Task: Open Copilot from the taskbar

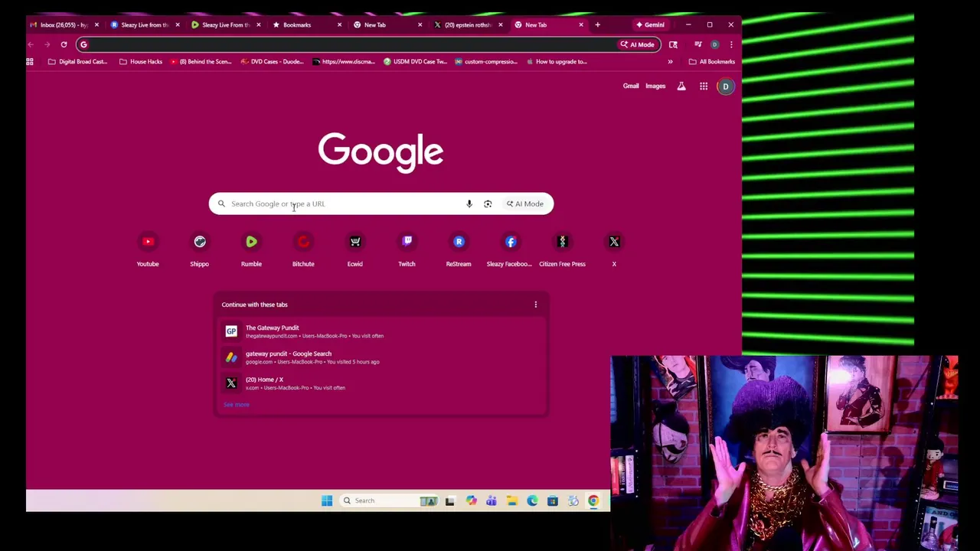Action: pos(471,500)
